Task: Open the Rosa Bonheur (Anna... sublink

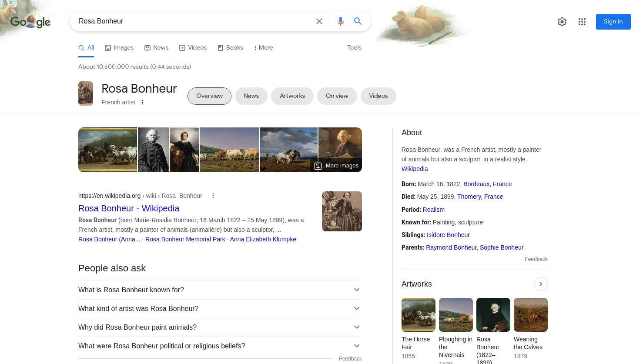Action: click(x=109, y=239)
